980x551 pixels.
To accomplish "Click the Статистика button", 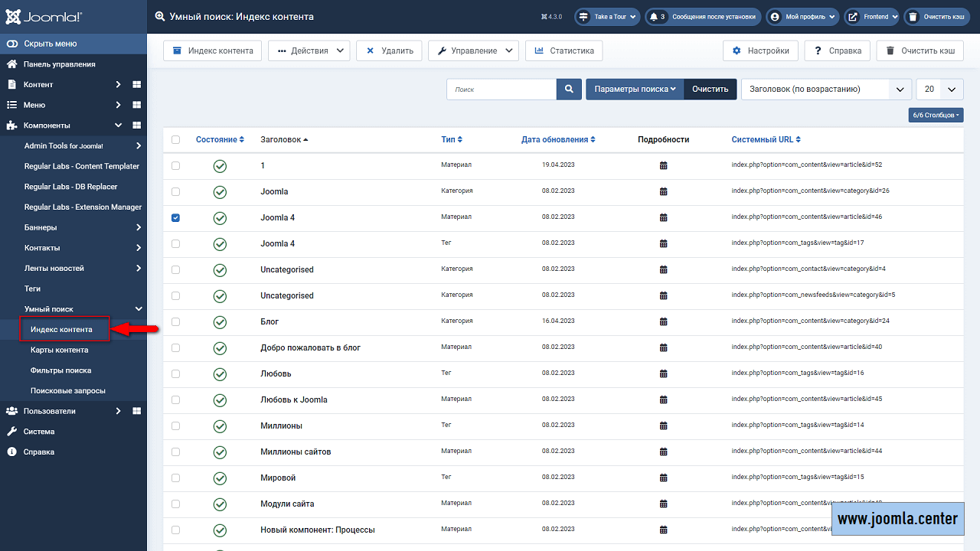I will [564, 51].
